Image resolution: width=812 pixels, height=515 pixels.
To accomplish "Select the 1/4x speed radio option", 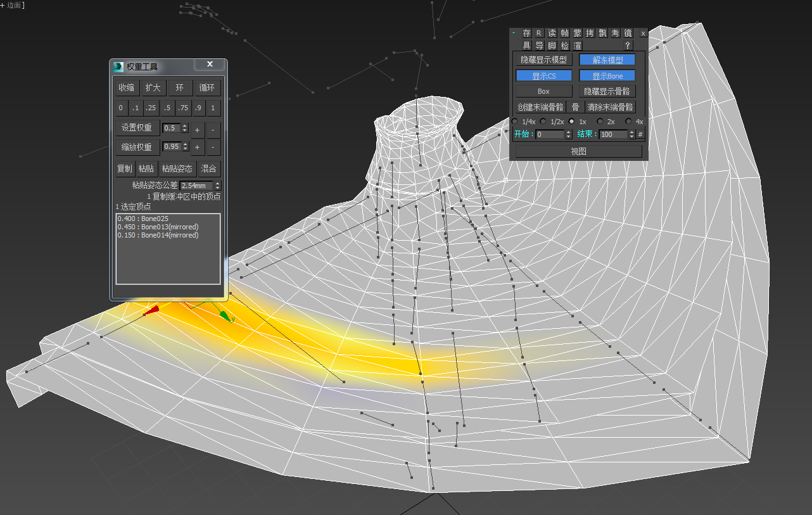I will pos(514,121).
